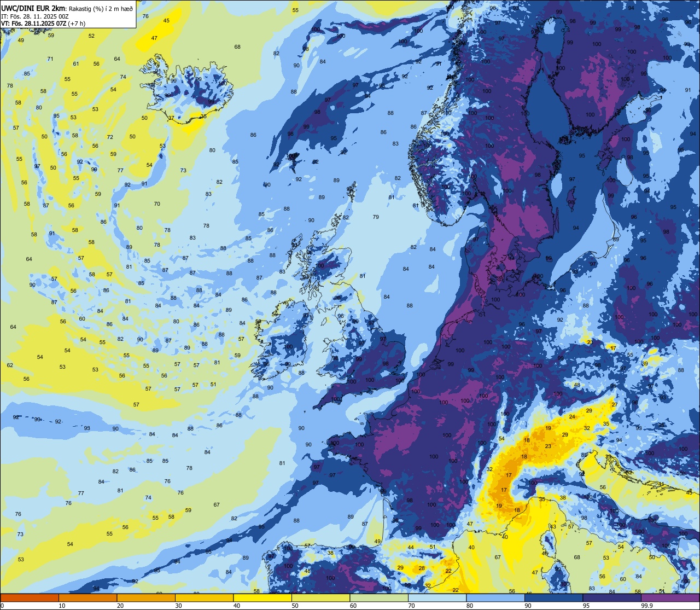Click the humidity value '44' in northern Spain
Image resolution: width=700 pixels, height=610 pixels.
[411, 547]
